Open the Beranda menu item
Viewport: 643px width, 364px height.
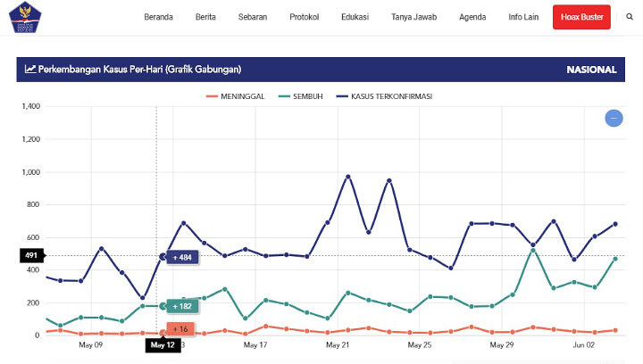pos(158,17)
